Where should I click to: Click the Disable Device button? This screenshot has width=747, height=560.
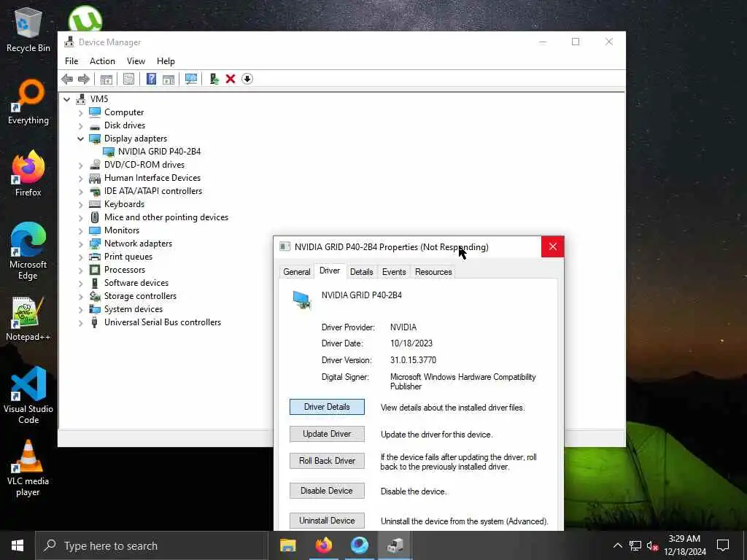(327, 491)
